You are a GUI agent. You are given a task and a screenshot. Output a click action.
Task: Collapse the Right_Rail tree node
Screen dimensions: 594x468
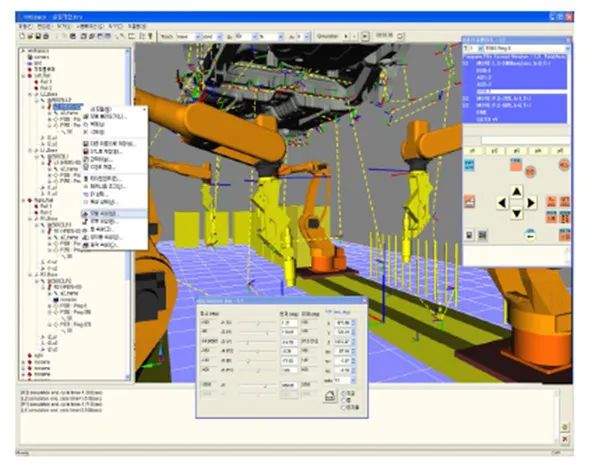coord(24,200)
